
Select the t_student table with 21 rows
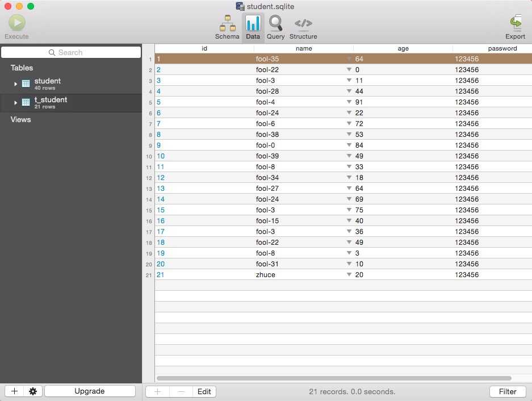click(71, 103)
